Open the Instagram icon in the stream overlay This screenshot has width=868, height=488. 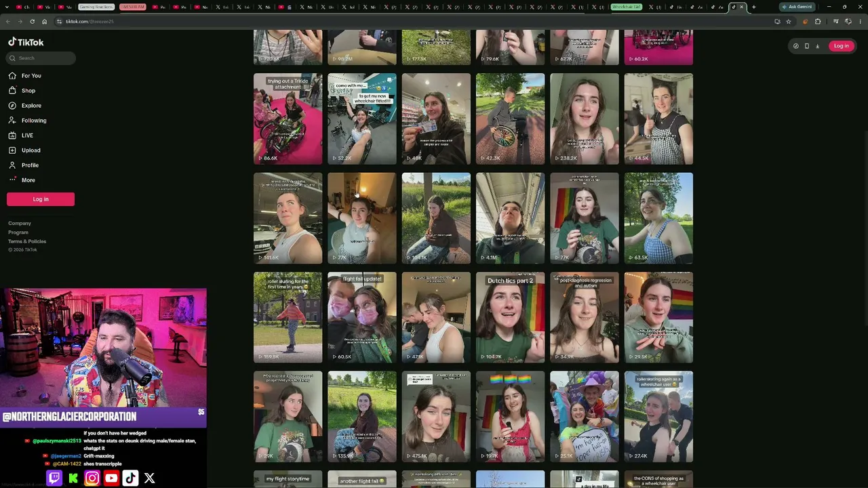[92, 479]
